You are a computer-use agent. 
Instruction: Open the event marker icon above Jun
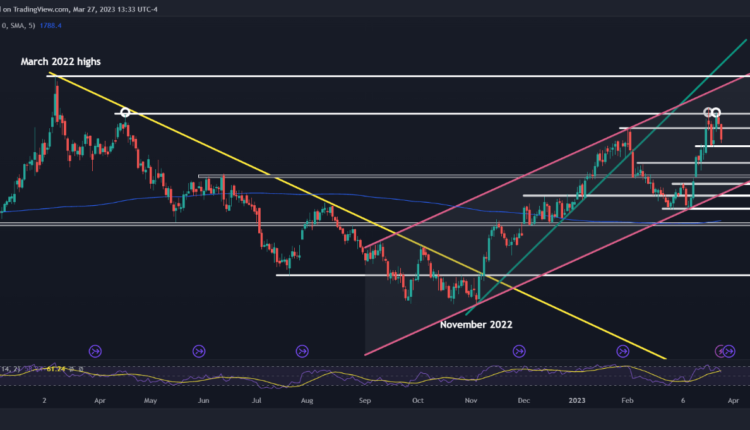point(199,351)
